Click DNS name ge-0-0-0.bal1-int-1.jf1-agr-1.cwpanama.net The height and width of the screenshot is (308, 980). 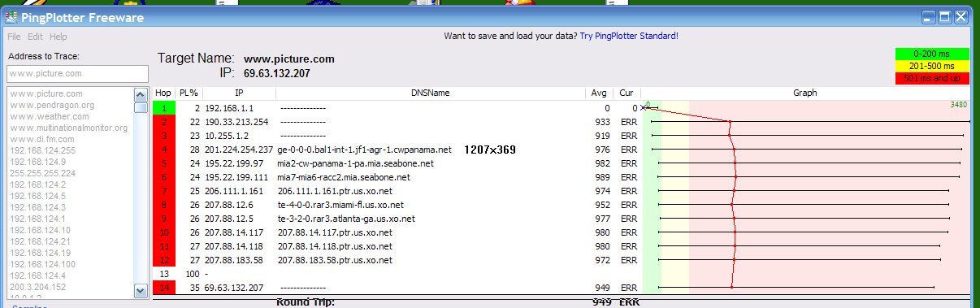point(364,150)
